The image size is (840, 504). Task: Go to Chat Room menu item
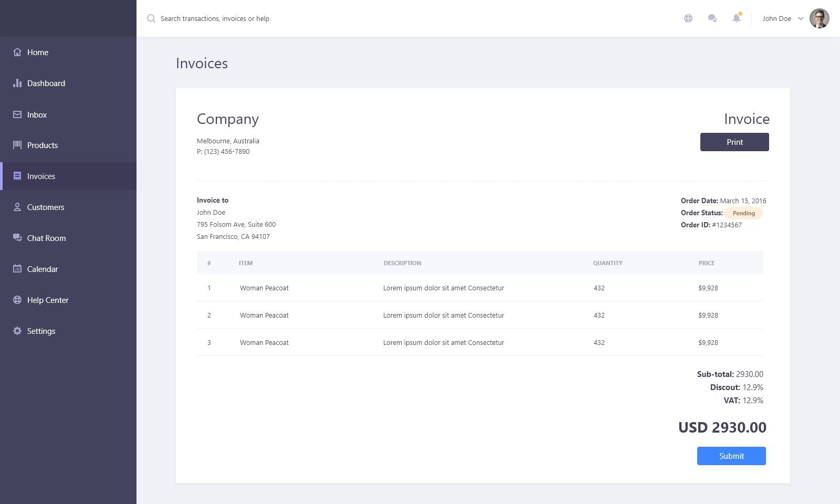point(46,238)
